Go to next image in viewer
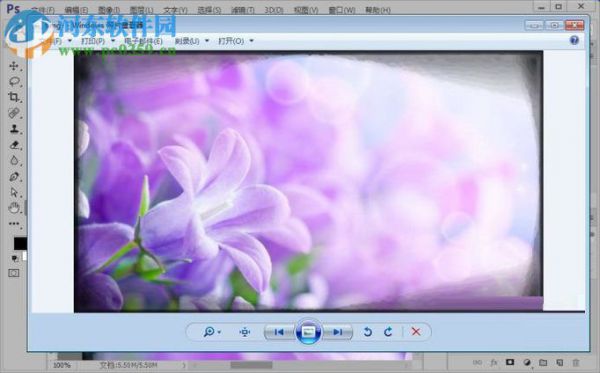The height and width of the screenshot is (373, 600). (338, 332)
